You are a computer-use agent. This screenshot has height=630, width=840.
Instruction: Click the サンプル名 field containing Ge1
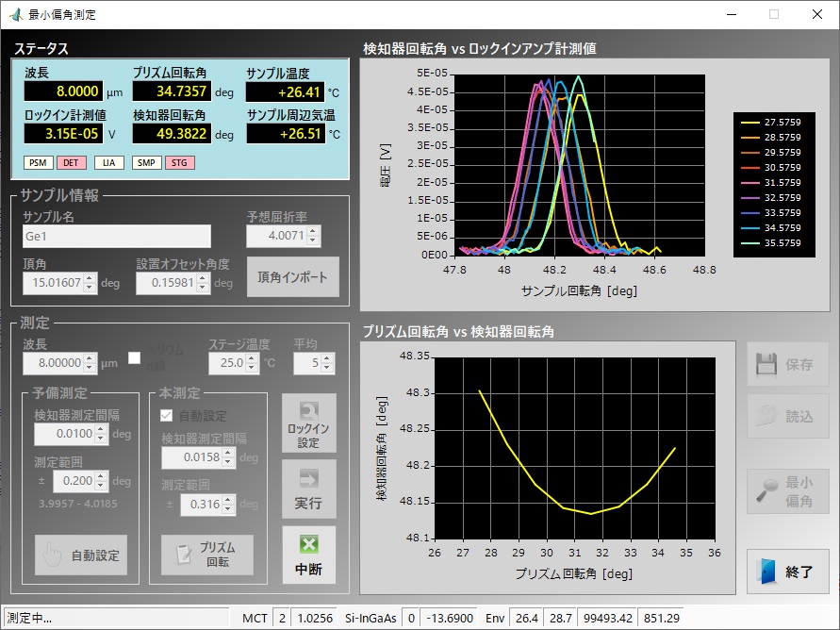[117, 236]
